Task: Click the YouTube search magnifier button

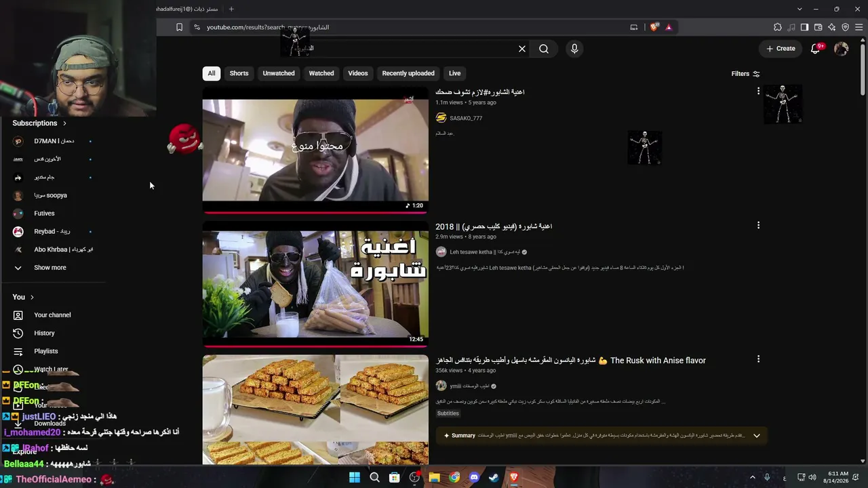Action: coord(544,49)
